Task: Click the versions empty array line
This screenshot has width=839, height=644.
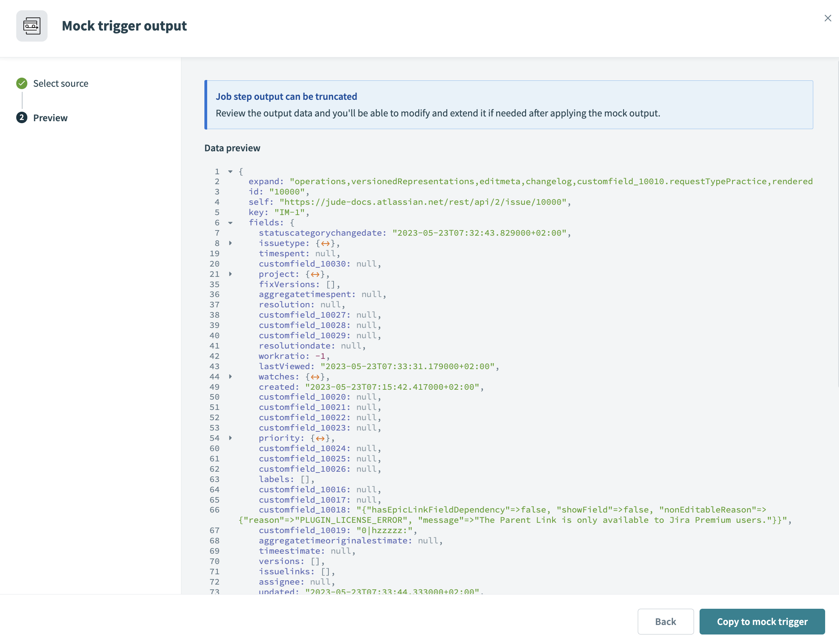Action: (292, 561)
